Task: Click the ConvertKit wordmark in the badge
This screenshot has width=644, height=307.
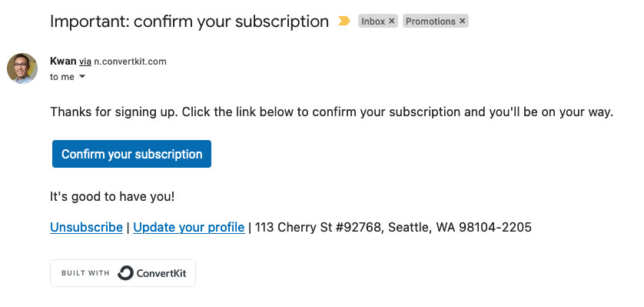Action: (161, 273)
